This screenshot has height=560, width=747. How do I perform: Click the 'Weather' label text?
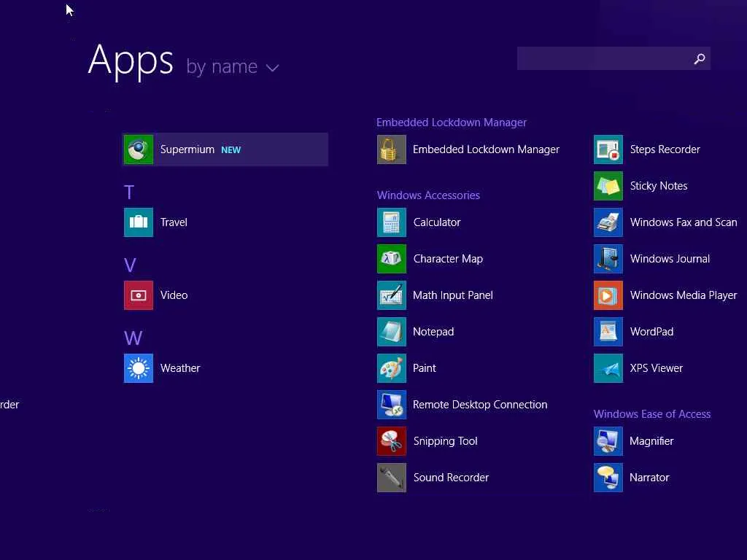pyautogui.click(x=180, y=368)
